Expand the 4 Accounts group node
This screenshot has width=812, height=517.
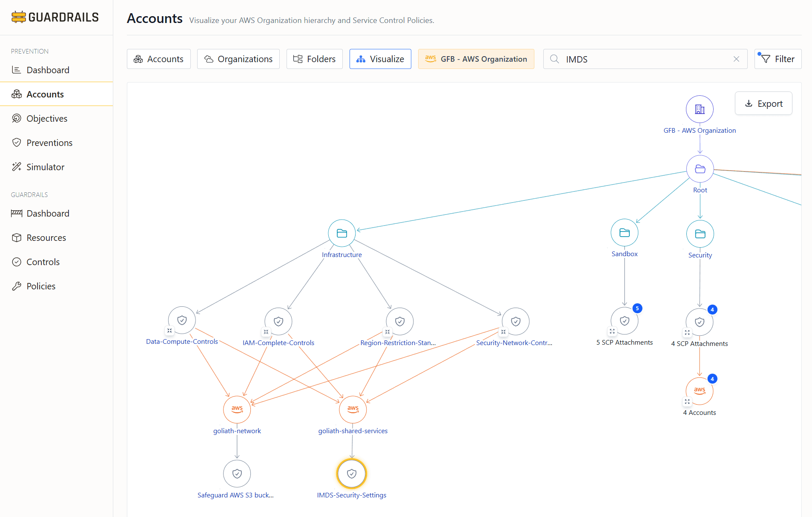tap(687, 401)
